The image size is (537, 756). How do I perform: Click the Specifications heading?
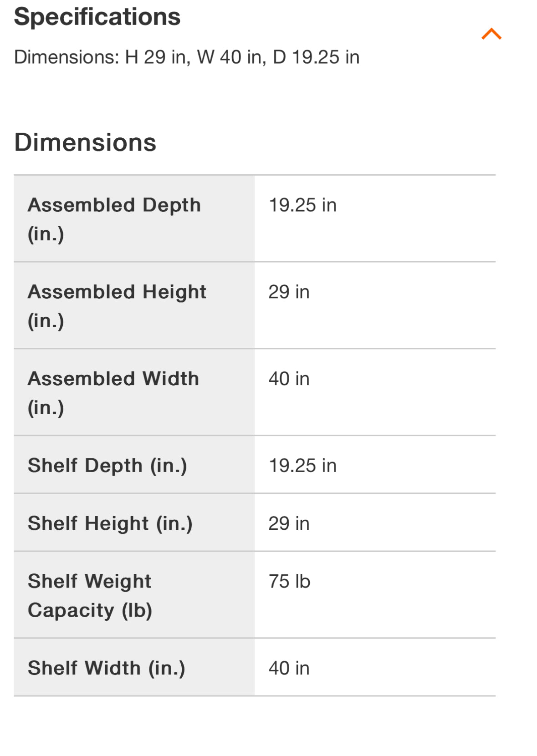pyautogui.click(x=97, y=17)
